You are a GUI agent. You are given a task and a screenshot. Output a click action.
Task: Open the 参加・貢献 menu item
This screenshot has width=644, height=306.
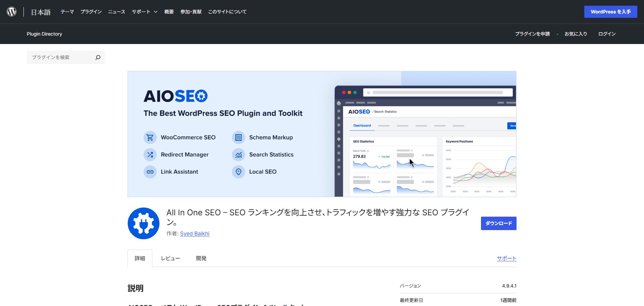tap(191, 12)
